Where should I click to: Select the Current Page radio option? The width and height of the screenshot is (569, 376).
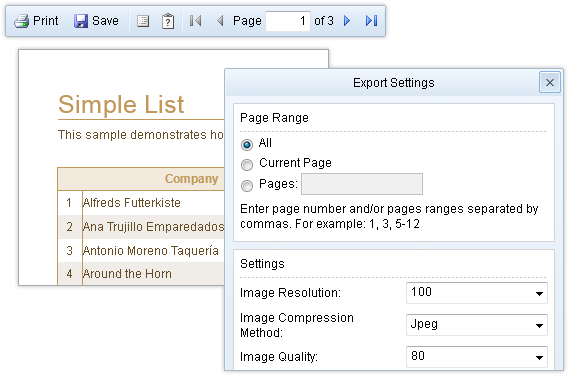[247, 165]
